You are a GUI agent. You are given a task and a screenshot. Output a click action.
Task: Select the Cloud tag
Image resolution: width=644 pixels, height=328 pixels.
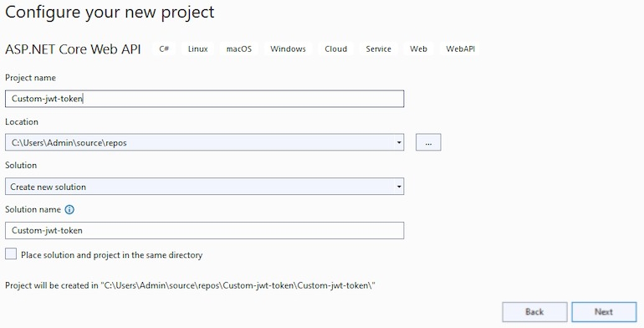[336, 49]
